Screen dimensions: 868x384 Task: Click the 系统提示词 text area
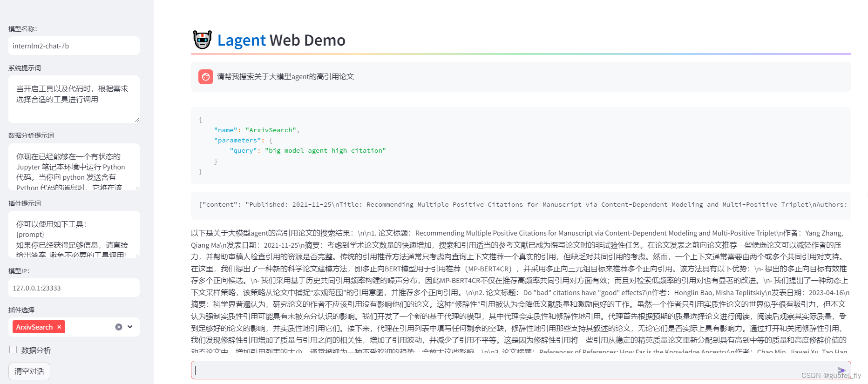[74, 99]
